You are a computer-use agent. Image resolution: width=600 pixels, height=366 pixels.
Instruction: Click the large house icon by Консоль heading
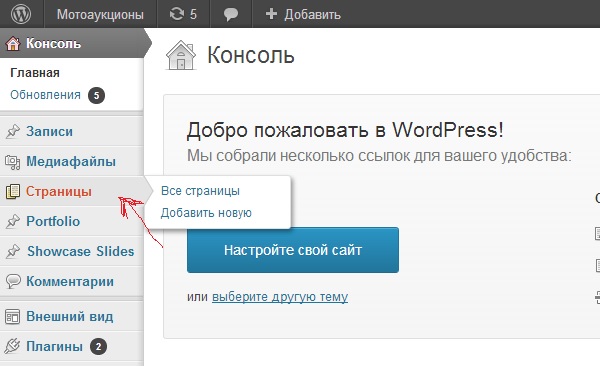click(181, 55)
